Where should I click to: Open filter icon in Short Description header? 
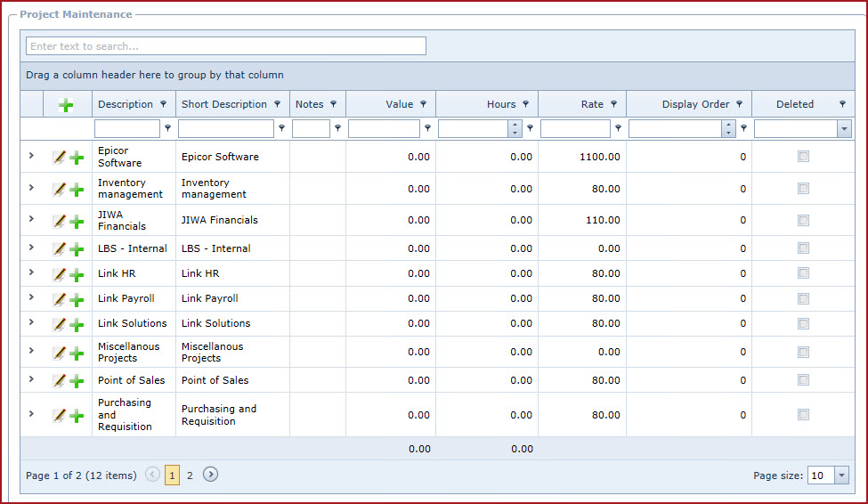[278, 104]
